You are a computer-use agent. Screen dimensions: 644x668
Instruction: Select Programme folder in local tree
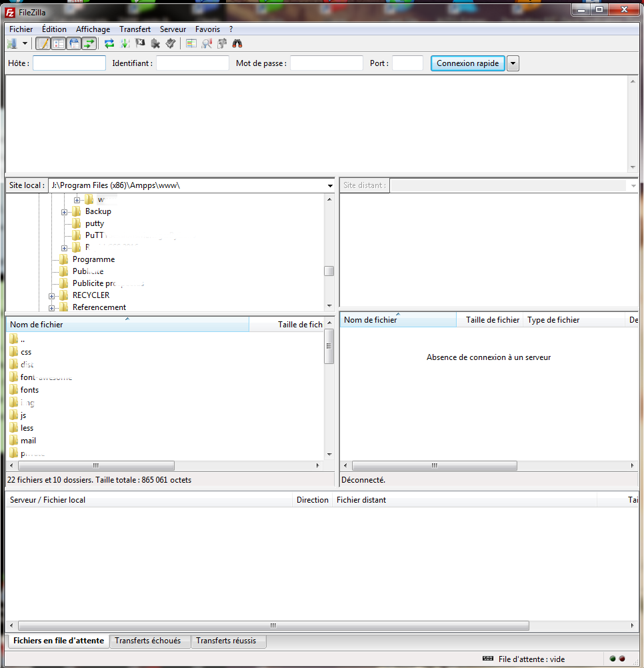point(93,259)
